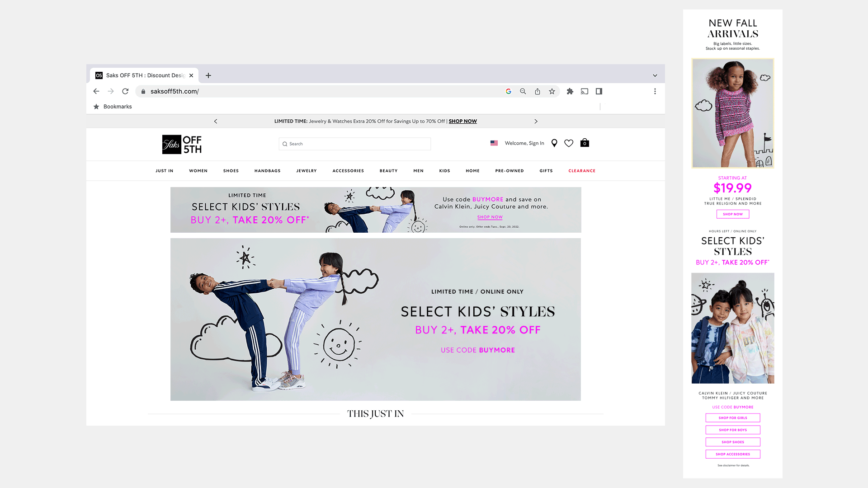The height and width of the screenshot is (488, 868).
Task: Close the Saks OFF 5TH tab
Action: 191,75
